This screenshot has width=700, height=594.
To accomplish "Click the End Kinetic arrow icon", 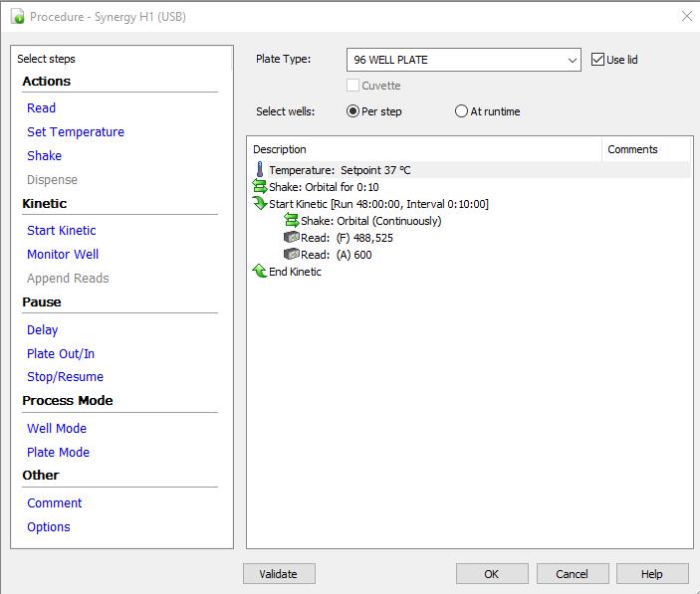I will pyautogui.click(x=260, y=271).
